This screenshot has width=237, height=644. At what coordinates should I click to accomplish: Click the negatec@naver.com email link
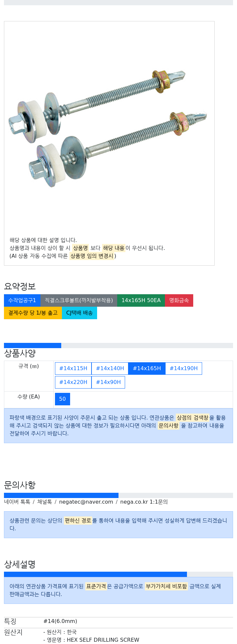(86, 502)
